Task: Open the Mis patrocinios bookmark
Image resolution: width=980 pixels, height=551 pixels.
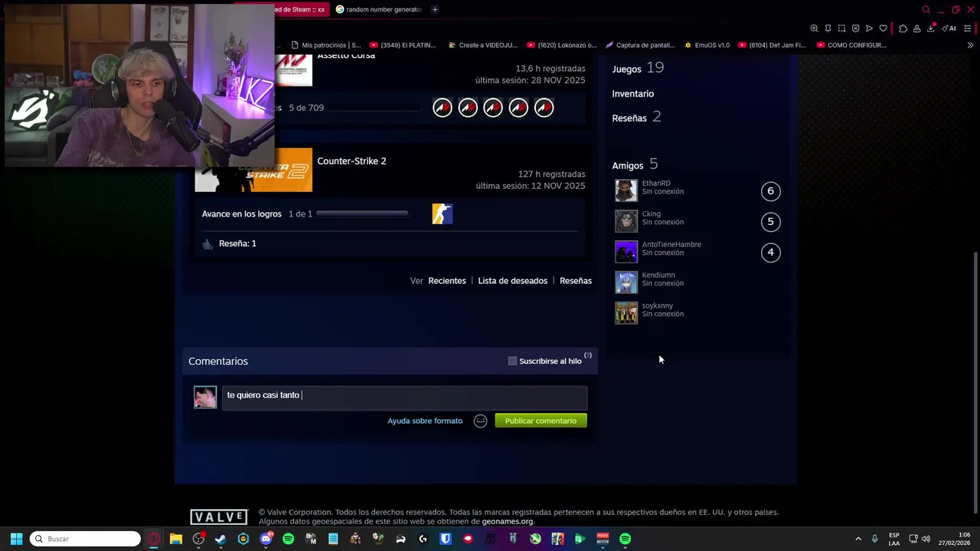Action: 325,45
